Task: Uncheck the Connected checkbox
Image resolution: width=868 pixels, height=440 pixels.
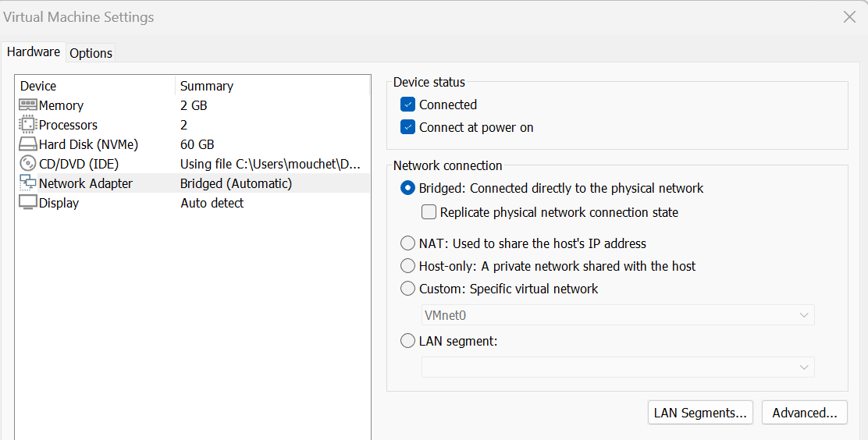Action: 407,105
